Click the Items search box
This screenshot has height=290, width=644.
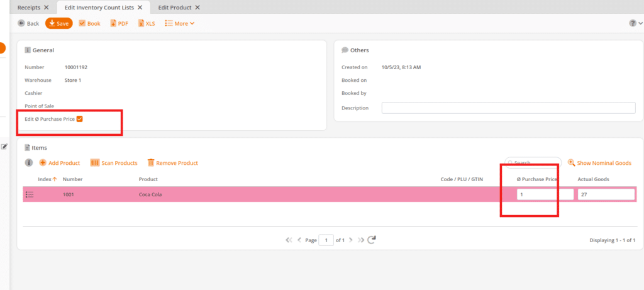click(x=533, y=163)
